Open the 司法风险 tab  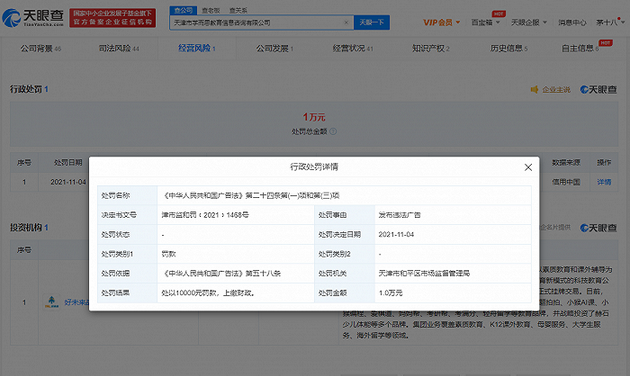point(119,49)
